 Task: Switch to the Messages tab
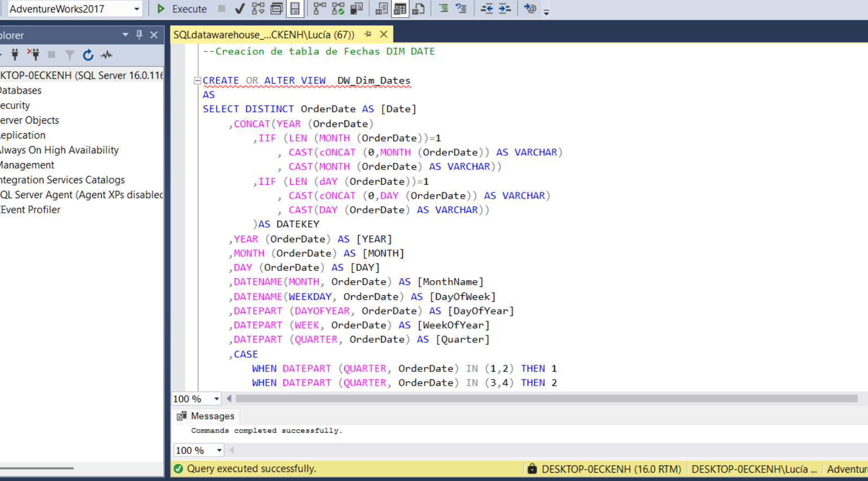coord(212,416)
